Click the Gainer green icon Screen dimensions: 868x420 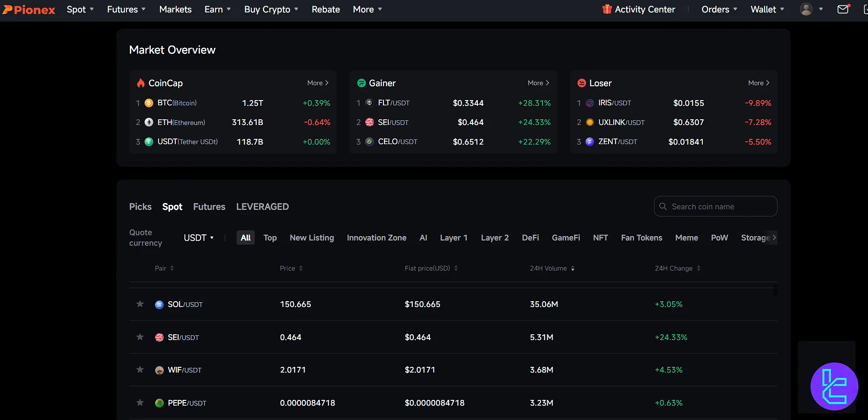point(361,83)
